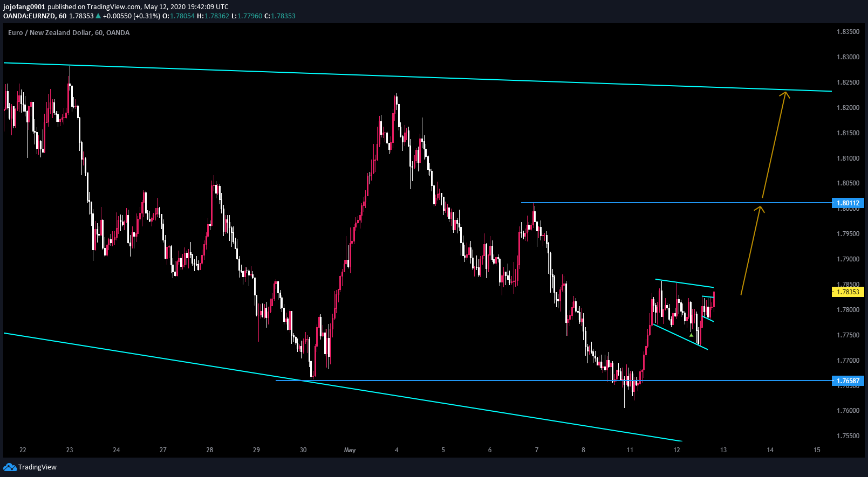The height and width of the screenshot is (477, 868).
Task: Click the date label 30 on the time axis
Action: point(303,450)
